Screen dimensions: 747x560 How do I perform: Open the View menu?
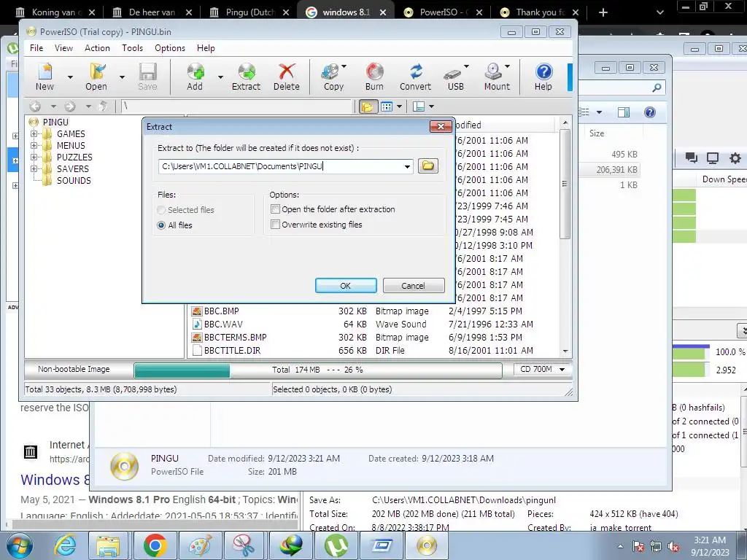(x=63, y=48)
